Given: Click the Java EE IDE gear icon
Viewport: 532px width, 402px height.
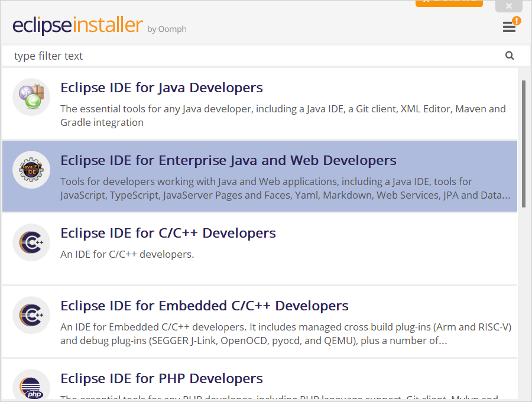Looking at the screenshot, I should point(31,170).
